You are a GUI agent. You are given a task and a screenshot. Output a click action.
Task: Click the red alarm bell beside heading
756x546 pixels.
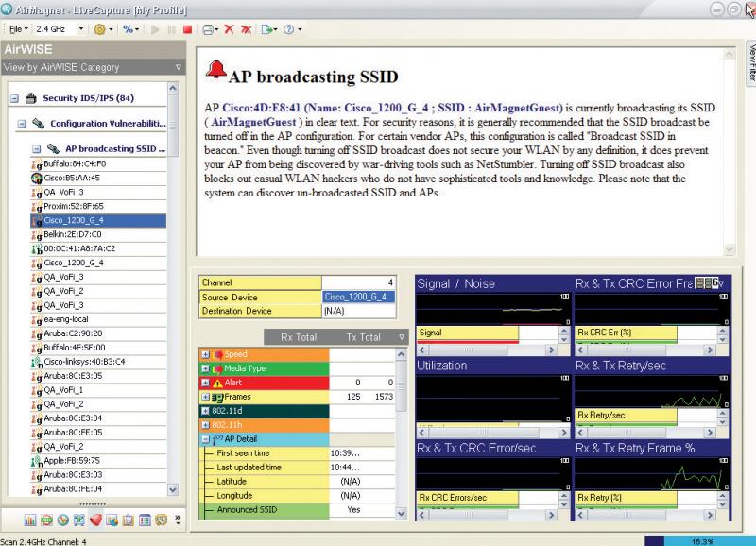coord(215,70)
